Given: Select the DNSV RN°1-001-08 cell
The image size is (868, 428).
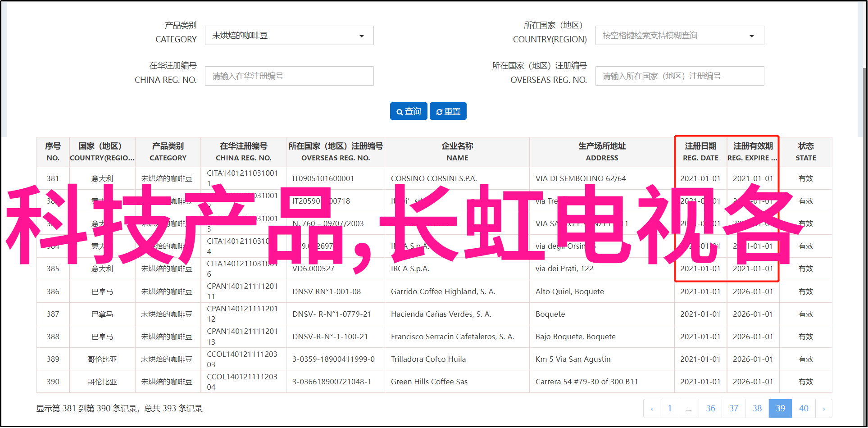Looking at the screenshot, I should pos(336,291).
